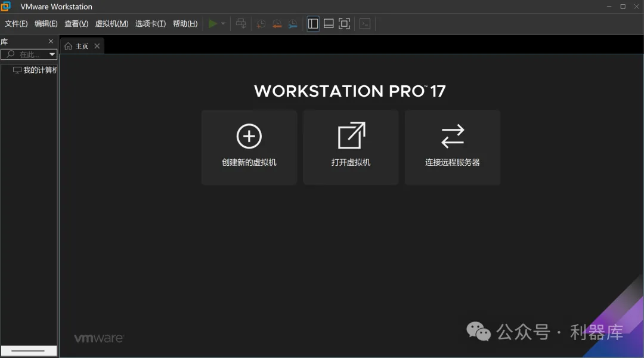The width and height of the screenshot is (644, 358).
Task: Click the send Ctrl+Alt+Del toolbar icon
Action: (241, 24)
